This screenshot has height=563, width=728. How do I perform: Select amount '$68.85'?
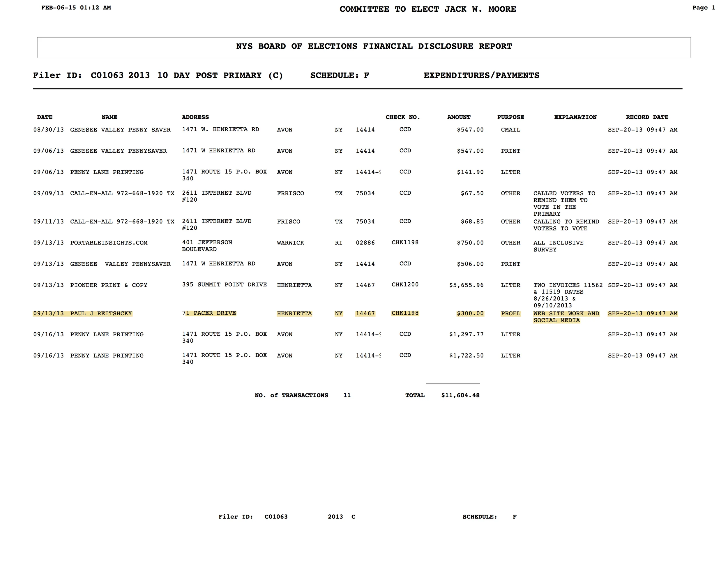(x=472, y=222)
